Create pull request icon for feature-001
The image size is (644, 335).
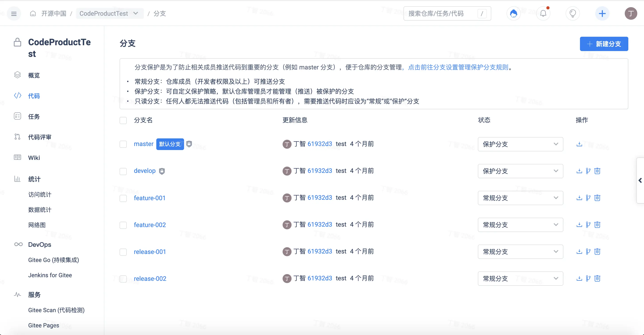(x=588, y=198)
